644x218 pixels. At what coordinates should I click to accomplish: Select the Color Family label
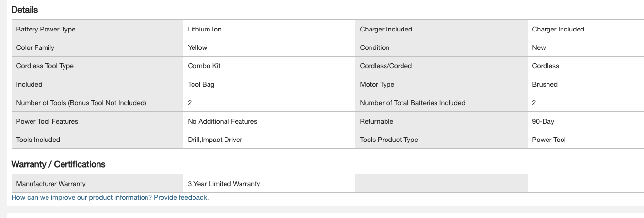(x=35, y=47)
